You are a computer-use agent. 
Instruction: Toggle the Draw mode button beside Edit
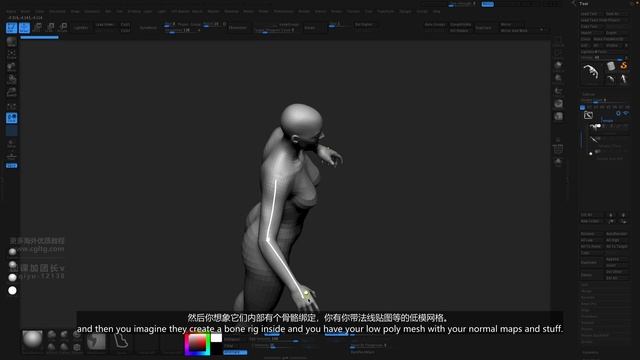point(24,28)
